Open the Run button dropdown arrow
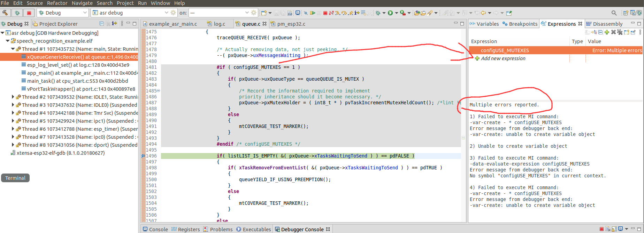644x233 pixels. (x=396, y=13)
